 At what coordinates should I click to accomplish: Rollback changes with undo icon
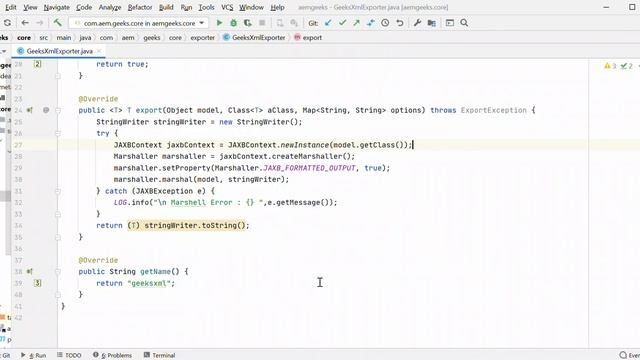click(x=400, y=23)
